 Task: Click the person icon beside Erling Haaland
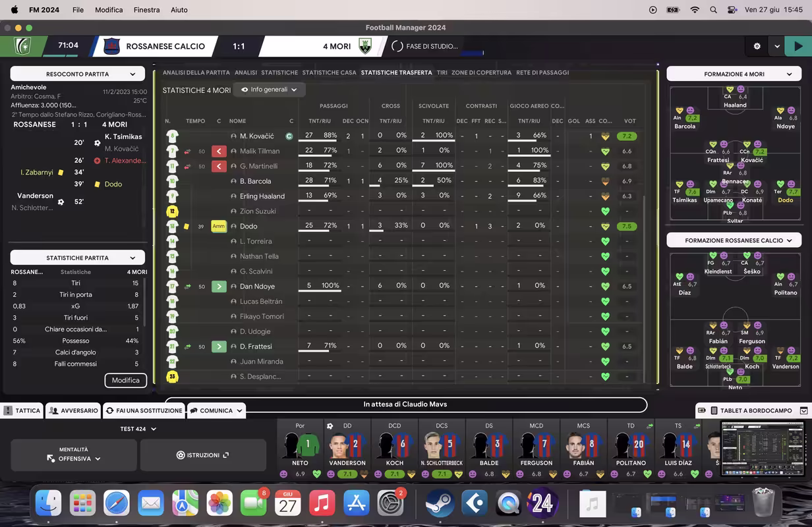coord(233,196)
